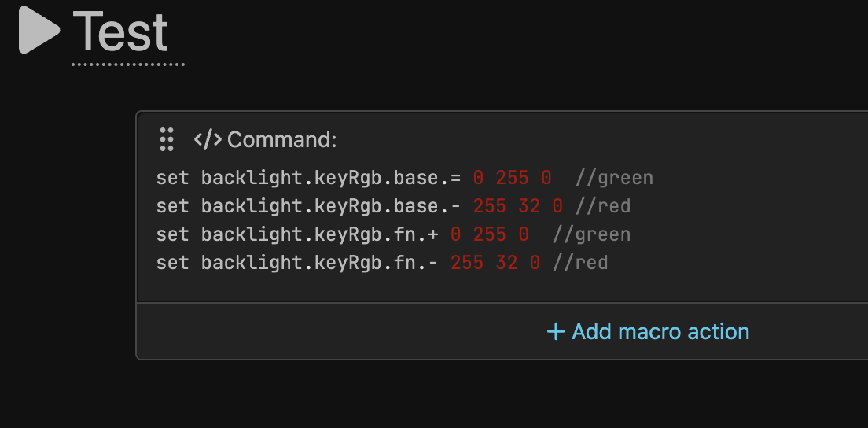Viewport: 868px width, 428px height.
Task: Place cursor in backlight.keyRgb.fn.+ text
Action: click(319, 234)
